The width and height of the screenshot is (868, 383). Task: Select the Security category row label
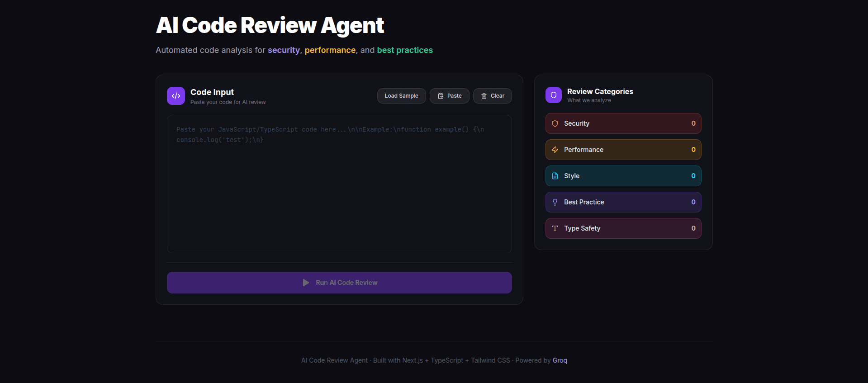point(577,123)
